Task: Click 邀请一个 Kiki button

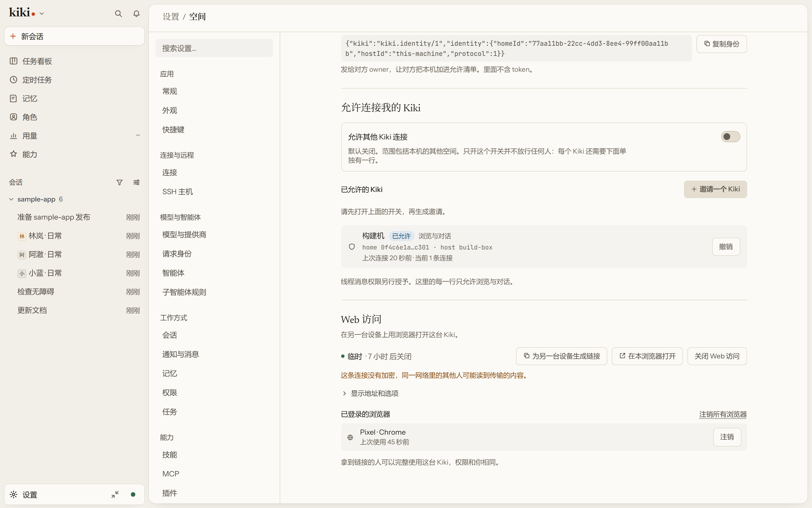Action: 715,189
